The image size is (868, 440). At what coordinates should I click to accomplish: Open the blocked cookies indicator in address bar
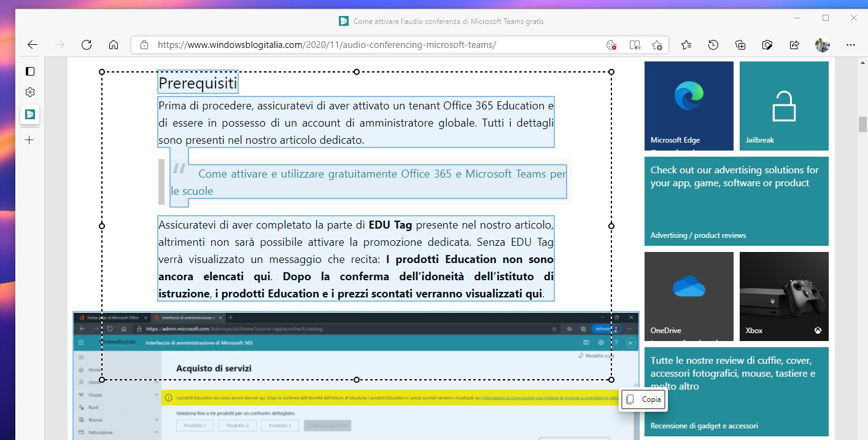tap(611, 45)
